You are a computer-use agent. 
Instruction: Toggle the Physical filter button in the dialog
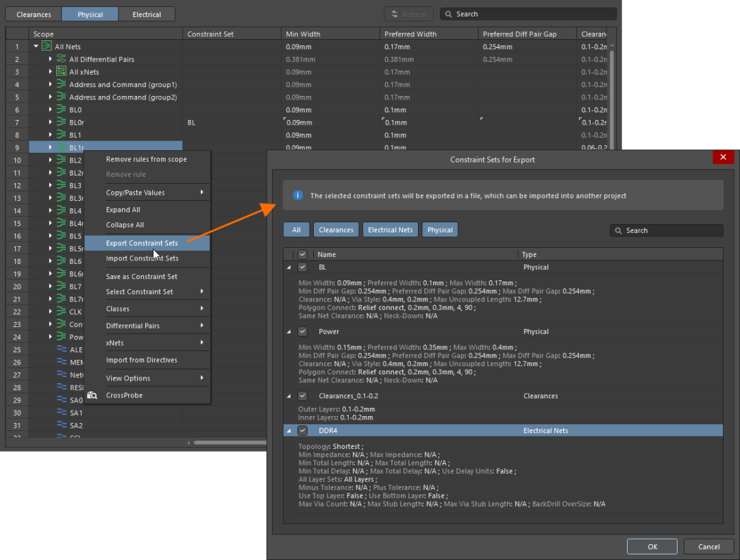(x=440, y=230)
